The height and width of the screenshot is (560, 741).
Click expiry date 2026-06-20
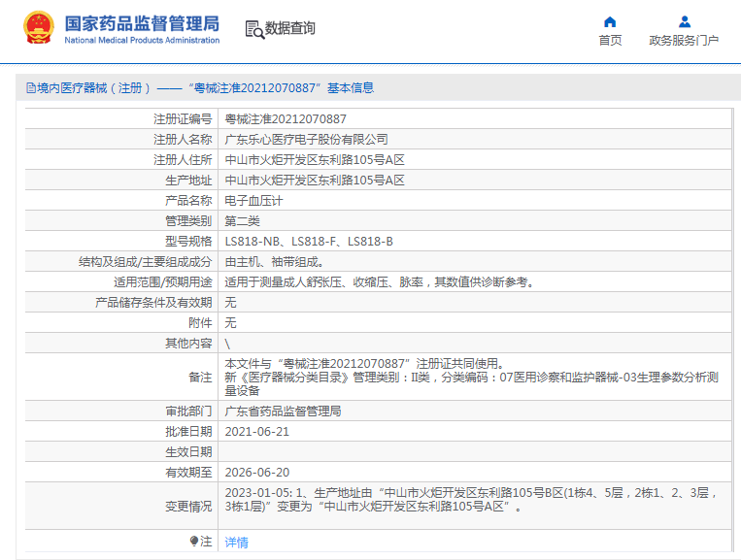pyautogui.click(x=257, y=473)
